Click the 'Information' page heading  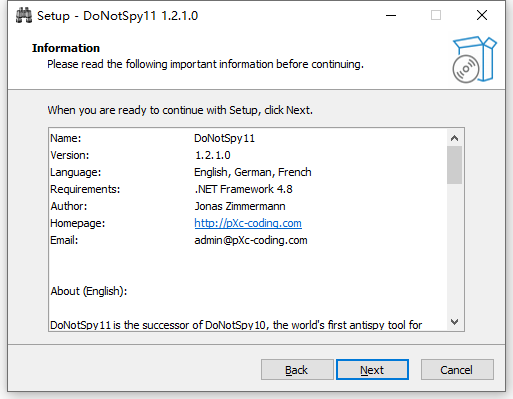click(66, 48)
